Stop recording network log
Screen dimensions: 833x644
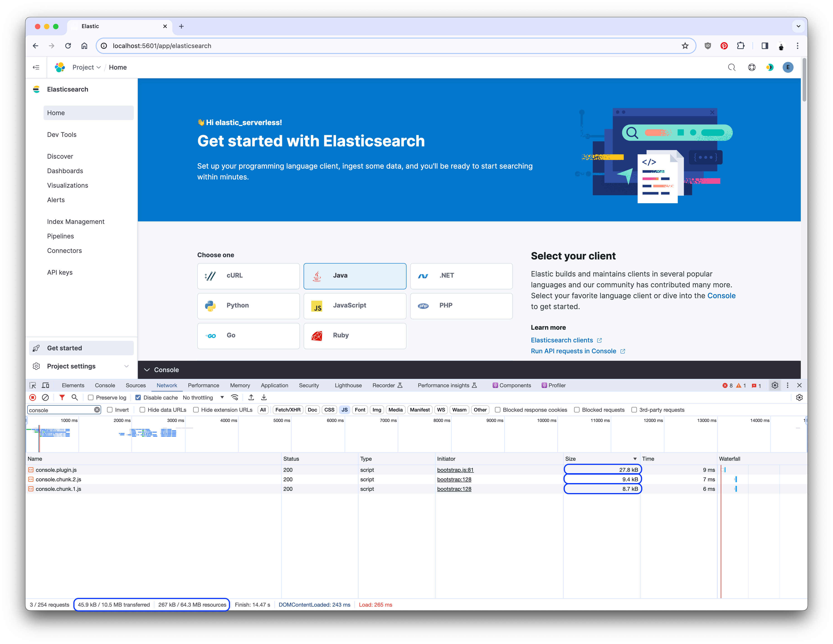tap(33, 397)
